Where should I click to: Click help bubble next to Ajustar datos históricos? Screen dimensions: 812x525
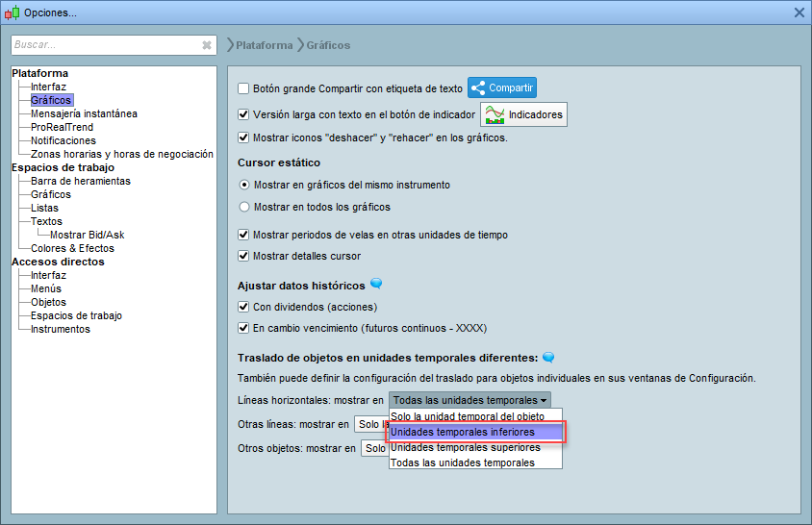(376, 285)
